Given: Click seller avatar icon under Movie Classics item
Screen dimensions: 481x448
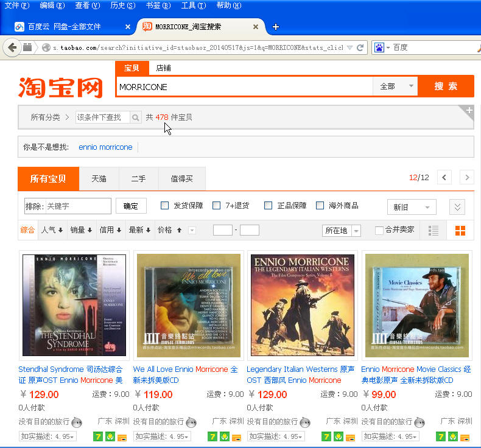Looking at the screenshot, I should (x=420, y=422).
